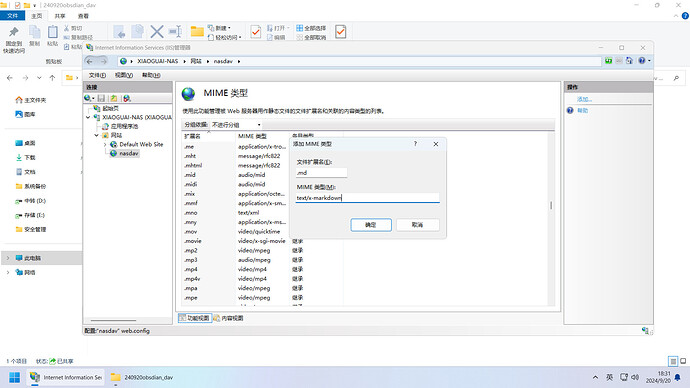Click the Properties checkmark icon in Explorer ribbon

point(256,32)
